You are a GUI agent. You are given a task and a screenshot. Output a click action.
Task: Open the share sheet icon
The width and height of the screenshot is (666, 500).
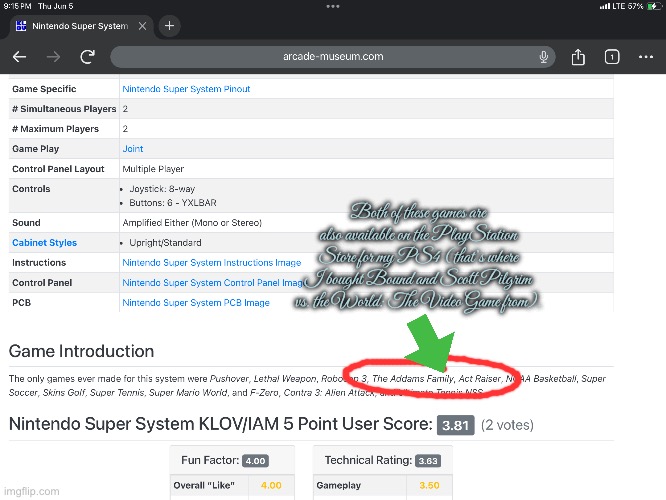click(x=578, y=56)
